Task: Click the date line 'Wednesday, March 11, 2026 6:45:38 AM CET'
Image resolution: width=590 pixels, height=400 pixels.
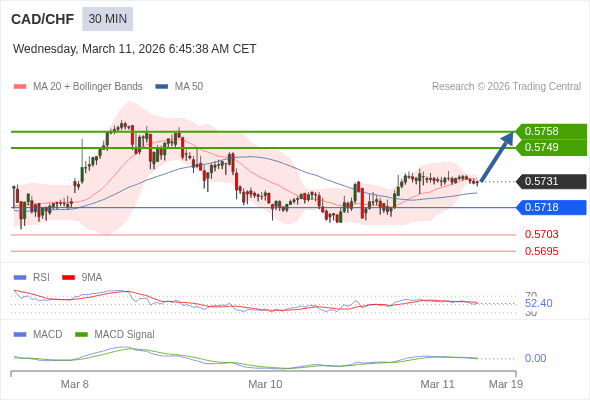Action: point(135,49)
